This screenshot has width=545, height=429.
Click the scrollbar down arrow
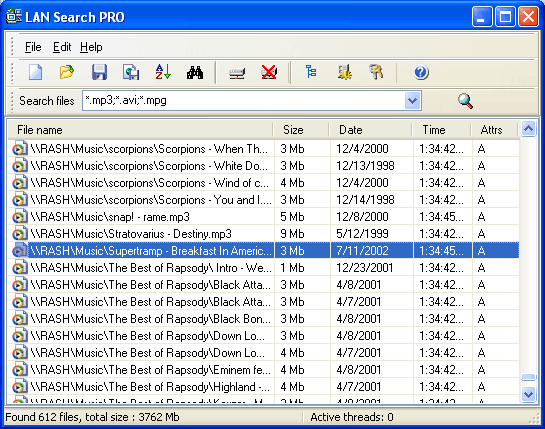coord(529,394)
